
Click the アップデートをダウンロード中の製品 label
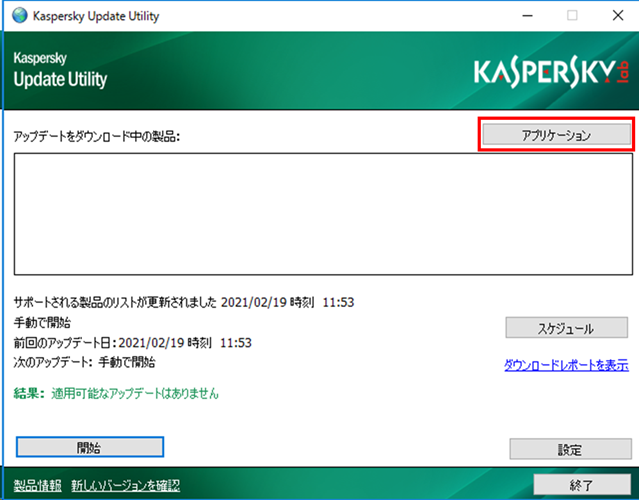tap(97, 136)
